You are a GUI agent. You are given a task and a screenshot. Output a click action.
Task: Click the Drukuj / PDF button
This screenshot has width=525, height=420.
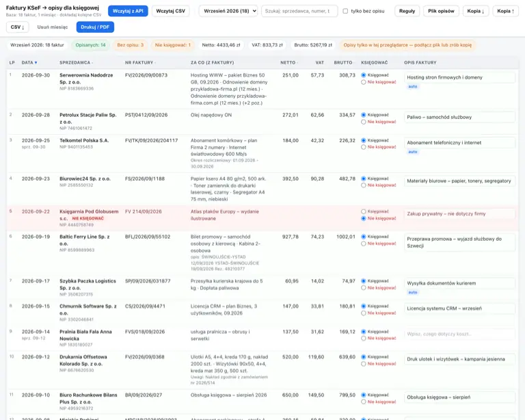pos(95,27)
